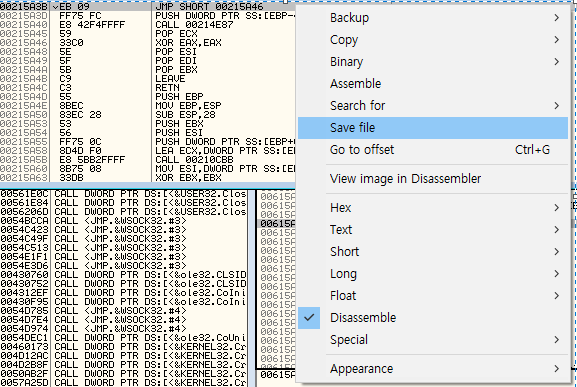Select WSOCK32.#4 call at 0054D785
This screenshot has width=577, height=387.
click(x=123, y=311)
